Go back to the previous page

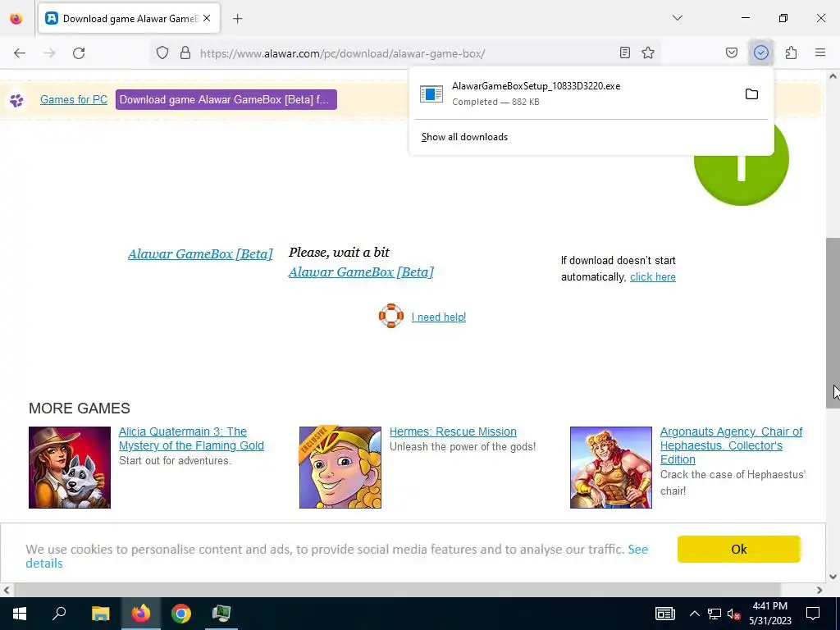(20, 53)
